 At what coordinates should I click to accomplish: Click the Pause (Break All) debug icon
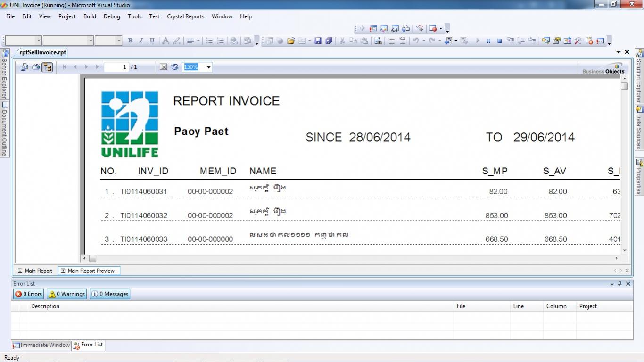coord(488,41)
